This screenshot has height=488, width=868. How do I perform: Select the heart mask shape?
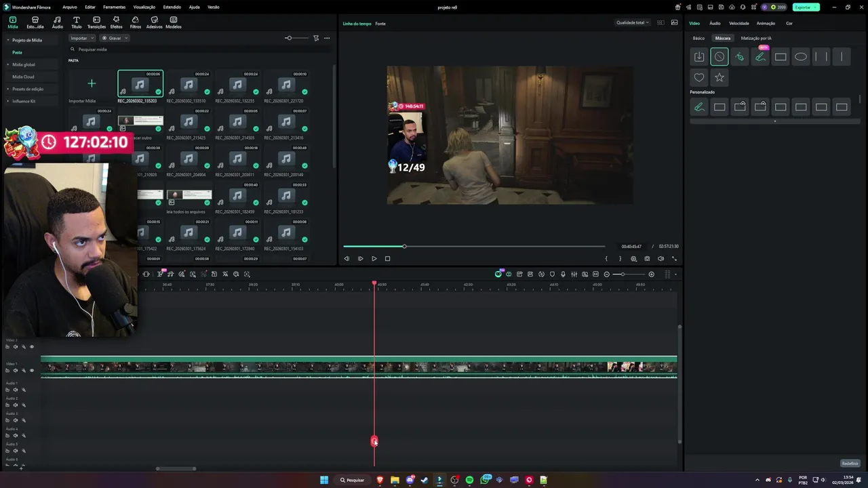click(699, 77)
